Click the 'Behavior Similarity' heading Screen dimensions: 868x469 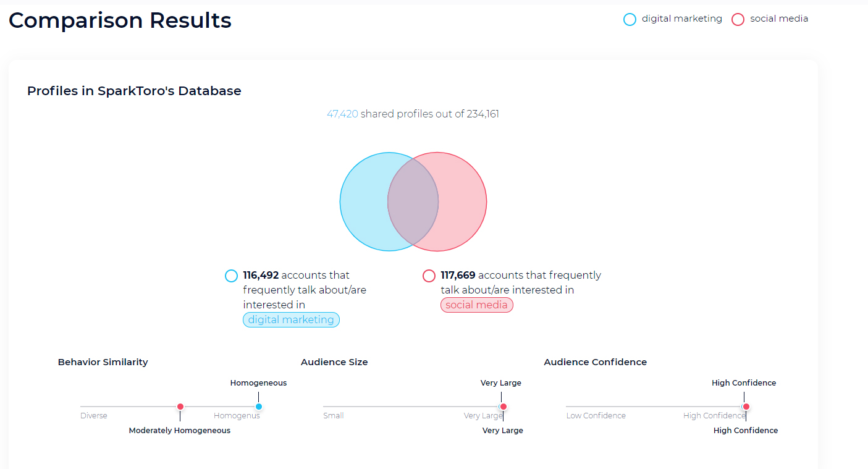(x=103, y=362)
